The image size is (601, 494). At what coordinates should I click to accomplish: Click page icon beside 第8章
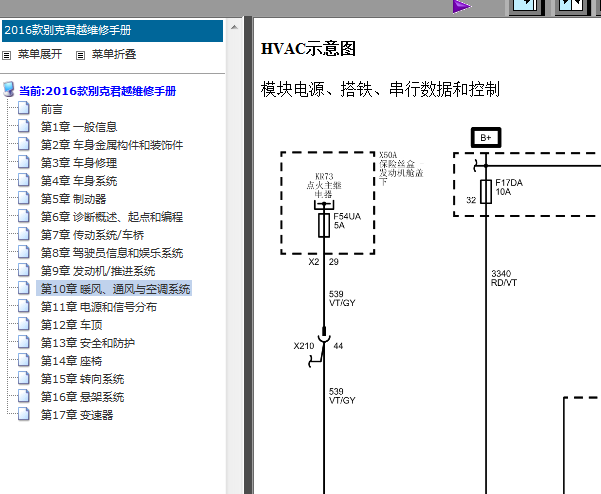(24, 253)
